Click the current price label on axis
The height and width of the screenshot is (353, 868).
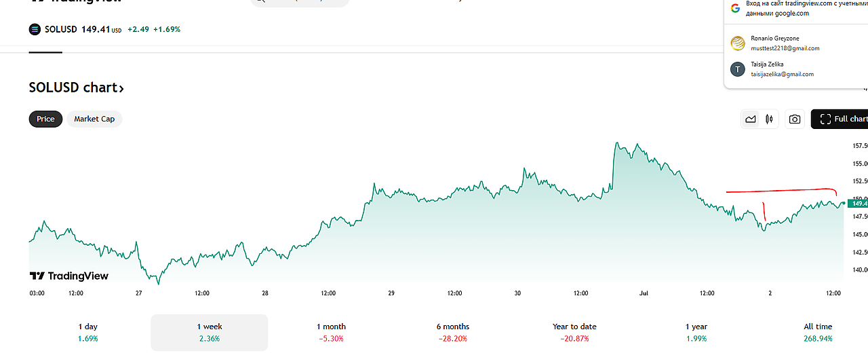click(x=859, y=203)
